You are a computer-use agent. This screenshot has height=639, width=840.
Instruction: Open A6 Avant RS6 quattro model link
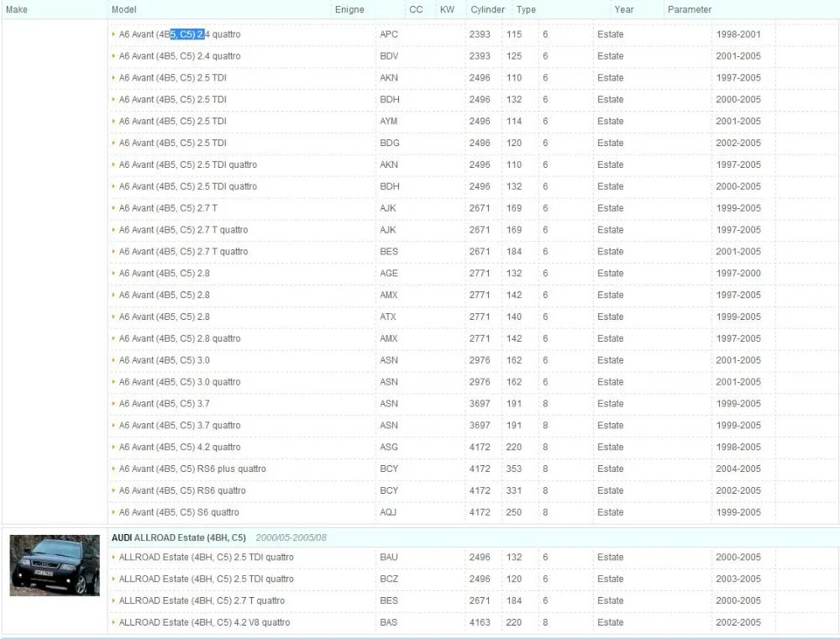(182, 490)
